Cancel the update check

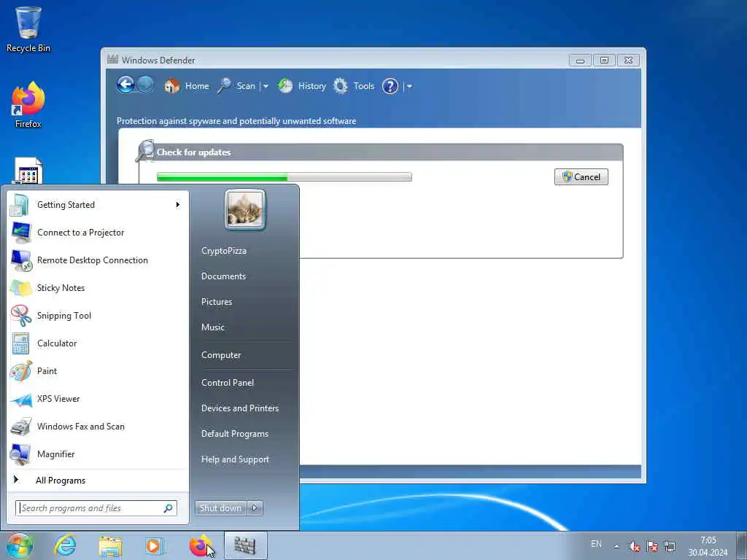click(581, 176)
